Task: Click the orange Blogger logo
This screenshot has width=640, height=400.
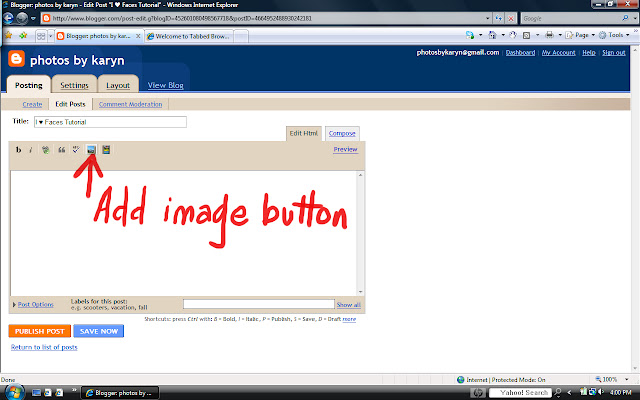Action: tap(16, 59)
